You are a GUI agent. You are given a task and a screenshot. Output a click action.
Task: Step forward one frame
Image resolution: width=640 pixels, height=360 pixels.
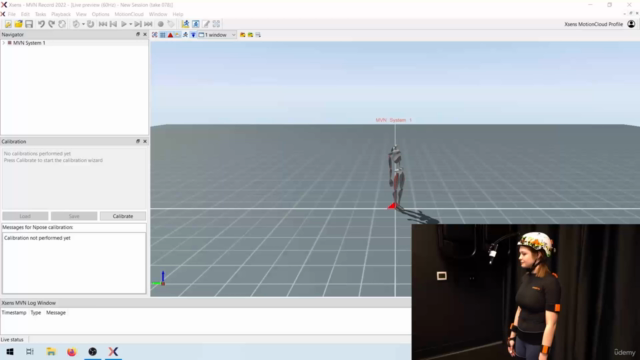tap(138, 24)
